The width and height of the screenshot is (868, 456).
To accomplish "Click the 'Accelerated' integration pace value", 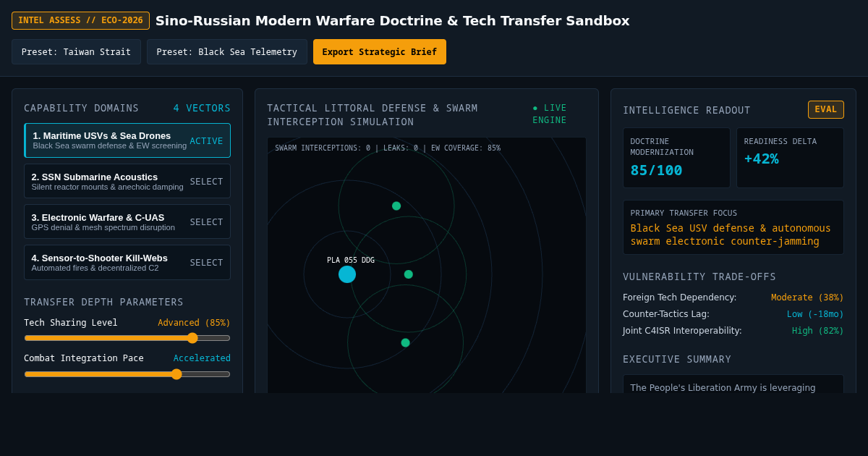I will coord(202,358).
